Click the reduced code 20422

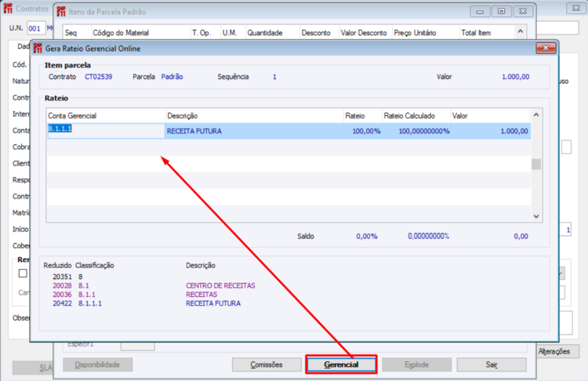pyautogui.click(x=62, y=303)
